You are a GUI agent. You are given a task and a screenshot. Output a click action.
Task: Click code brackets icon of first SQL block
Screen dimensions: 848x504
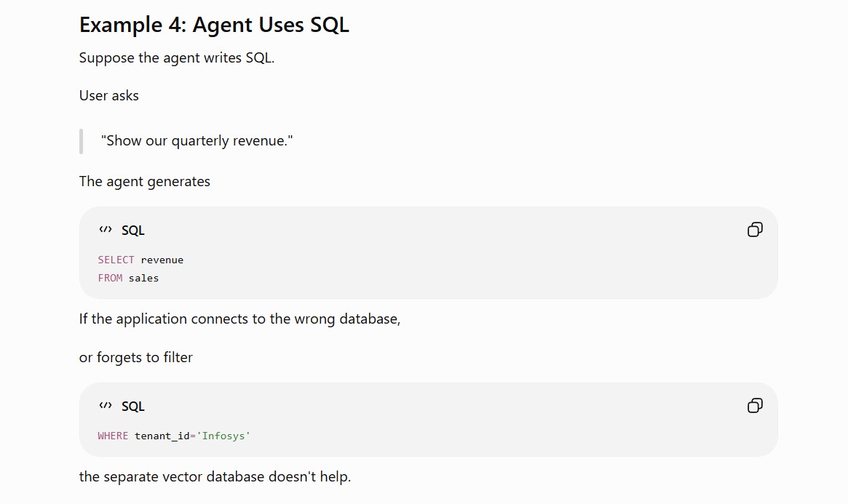point(106,230)
